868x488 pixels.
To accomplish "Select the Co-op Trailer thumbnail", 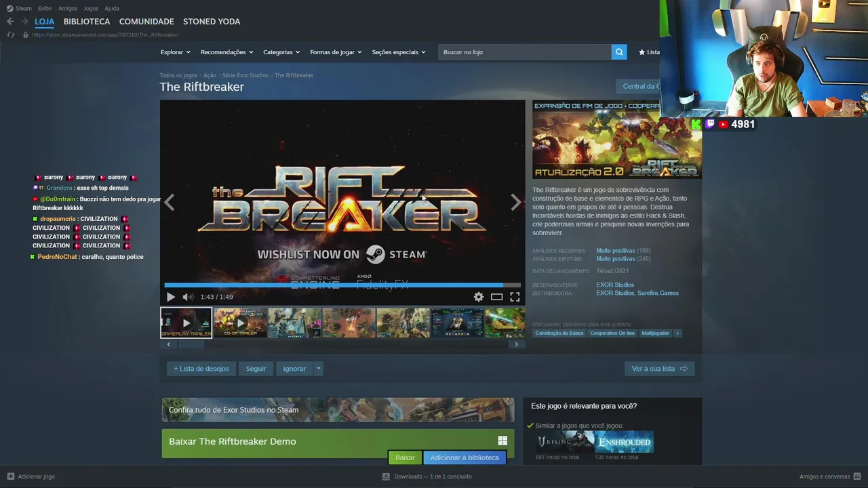I will tap(240, 323).
